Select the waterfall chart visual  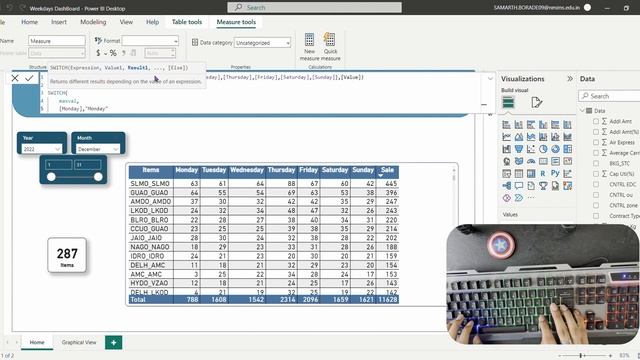507,149
